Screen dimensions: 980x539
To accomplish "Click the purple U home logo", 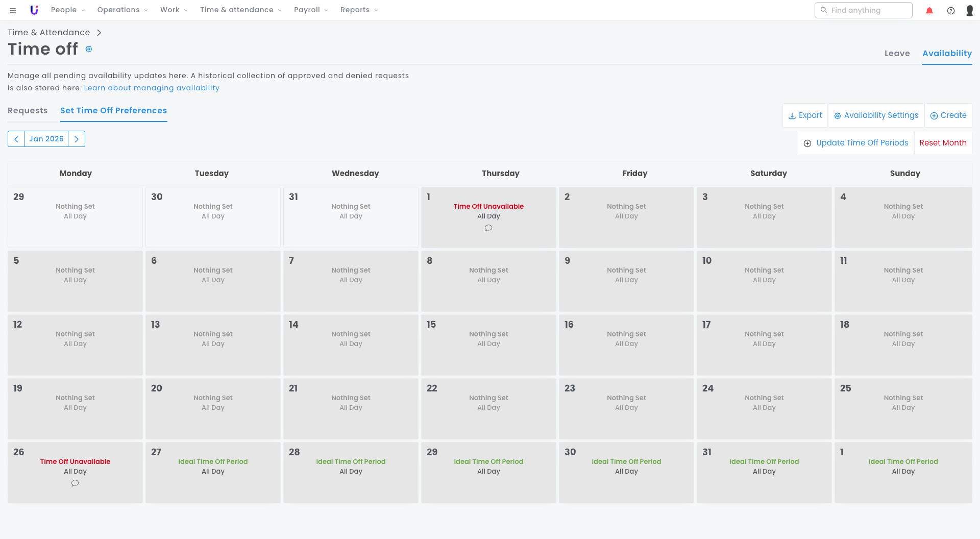I will coord(34,10).
